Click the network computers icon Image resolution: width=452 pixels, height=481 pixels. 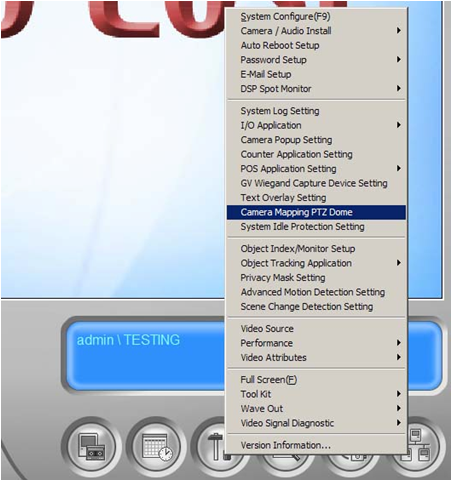tap(422, 446)
